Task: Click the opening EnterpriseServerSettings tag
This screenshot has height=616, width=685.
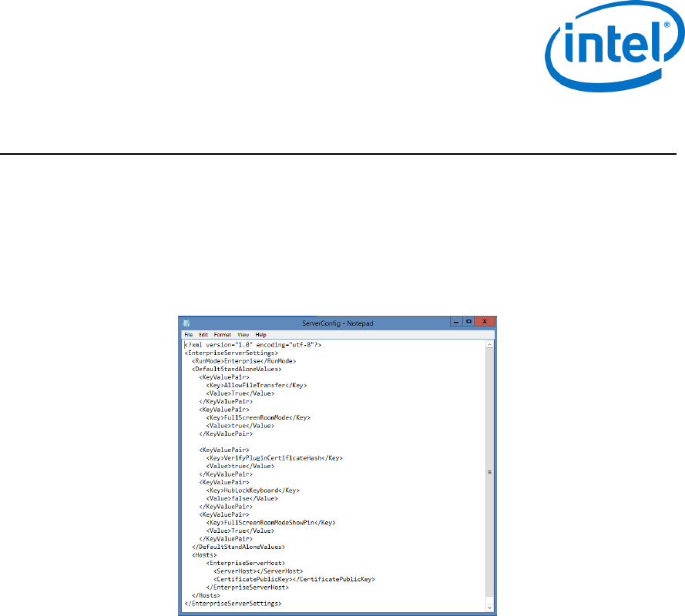Action: point(231,353)
